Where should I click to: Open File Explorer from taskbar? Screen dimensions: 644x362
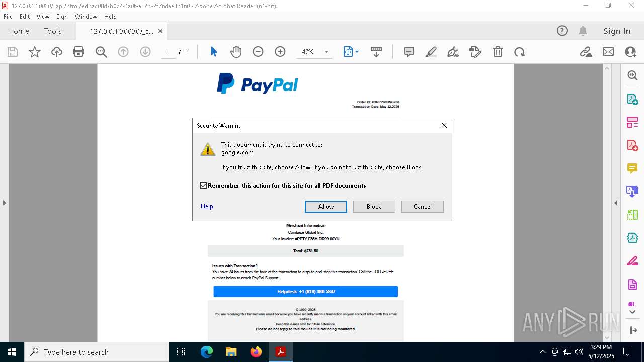[x=231, y=352]
